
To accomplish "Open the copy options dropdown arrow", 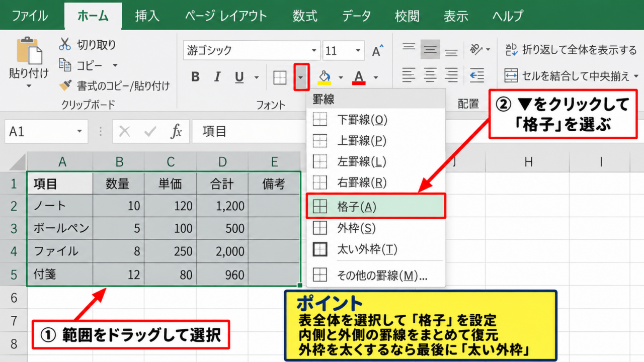I will pos(115,66).
